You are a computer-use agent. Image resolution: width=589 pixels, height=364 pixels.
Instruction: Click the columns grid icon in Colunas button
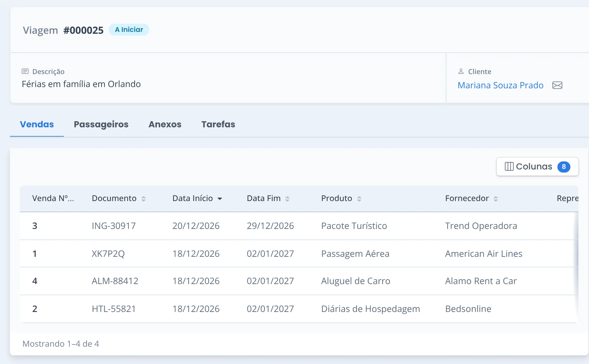[509, 167]
